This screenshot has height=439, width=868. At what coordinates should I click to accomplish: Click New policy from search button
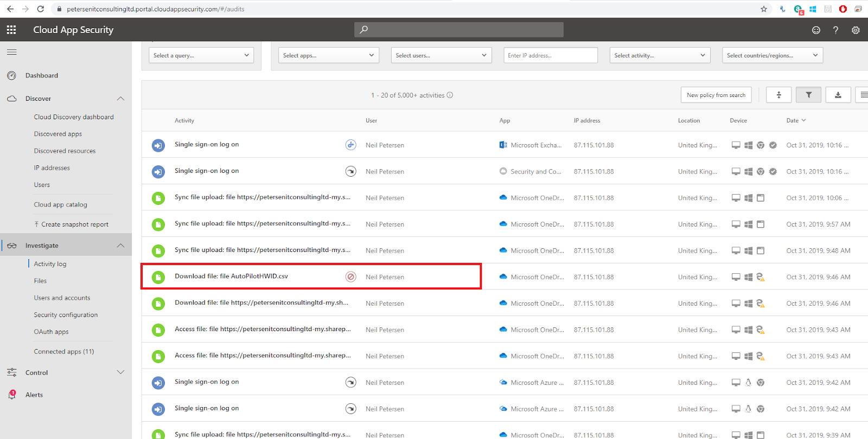pos(716,95)
